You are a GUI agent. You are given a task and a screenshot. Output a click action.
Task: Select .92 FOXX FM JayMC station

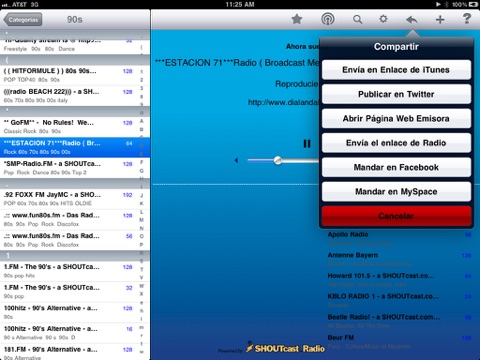(x=69, y=199)
